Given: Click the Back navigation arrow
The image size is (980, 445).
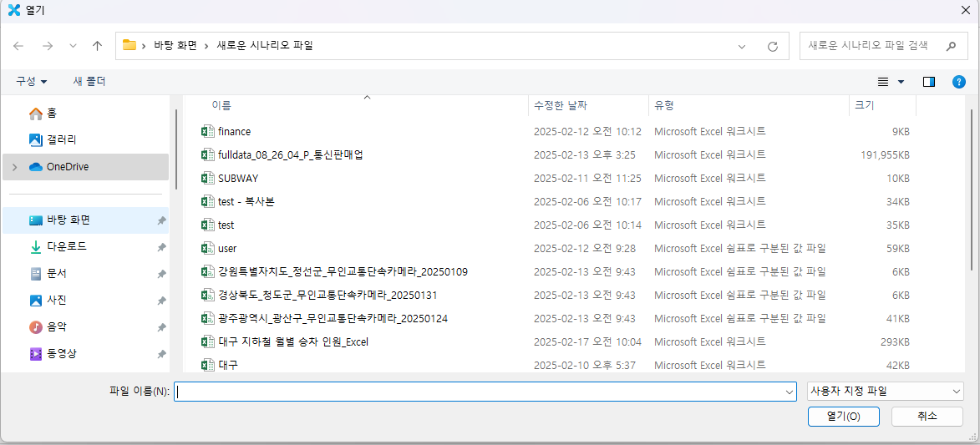Looking at the screenshot, I should pos(18,46).
